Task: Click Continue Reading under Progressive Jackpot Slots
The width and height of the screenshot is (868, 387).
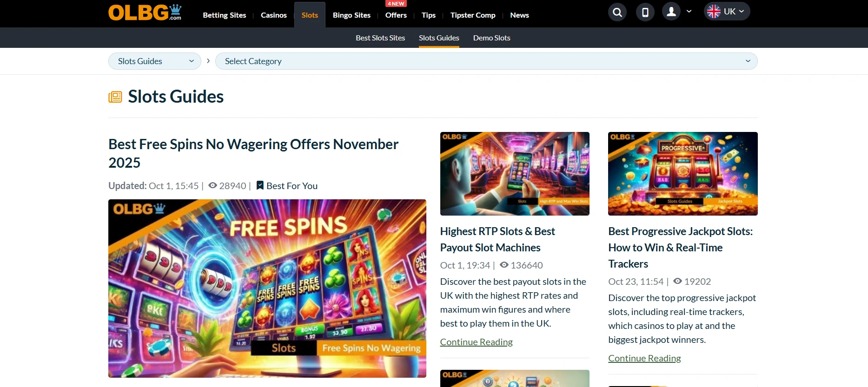Action: (644, 358)
